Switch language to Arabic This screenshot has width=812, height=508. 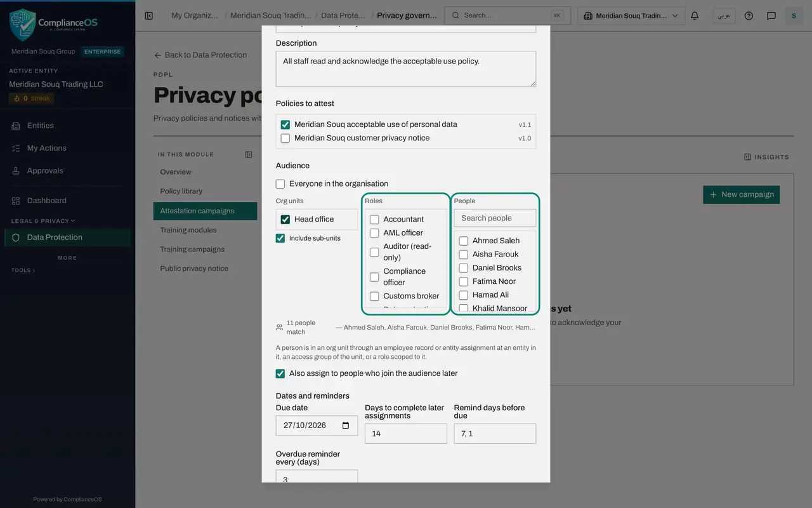pyautogui.click(x=724, y=16)
